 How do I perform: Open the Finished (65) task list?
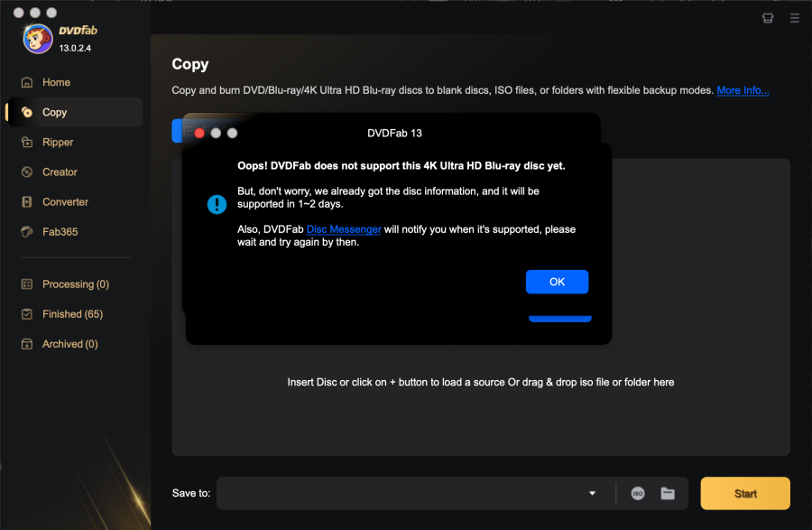click(x=72, y=314)
